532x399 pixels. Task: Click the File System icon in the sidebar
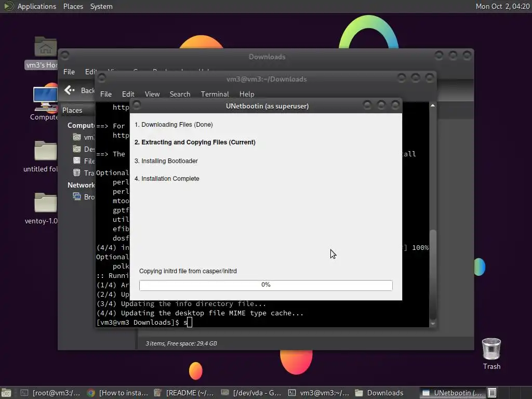(77, 161)
